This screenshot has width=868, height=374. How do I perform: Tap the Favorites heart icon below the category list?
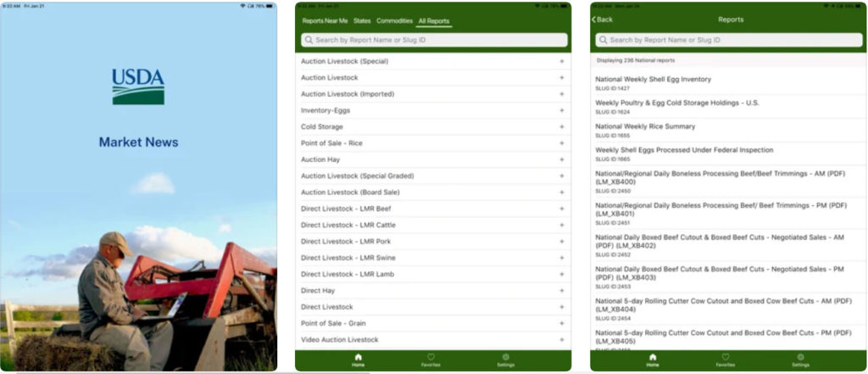(x=431, y=360)
